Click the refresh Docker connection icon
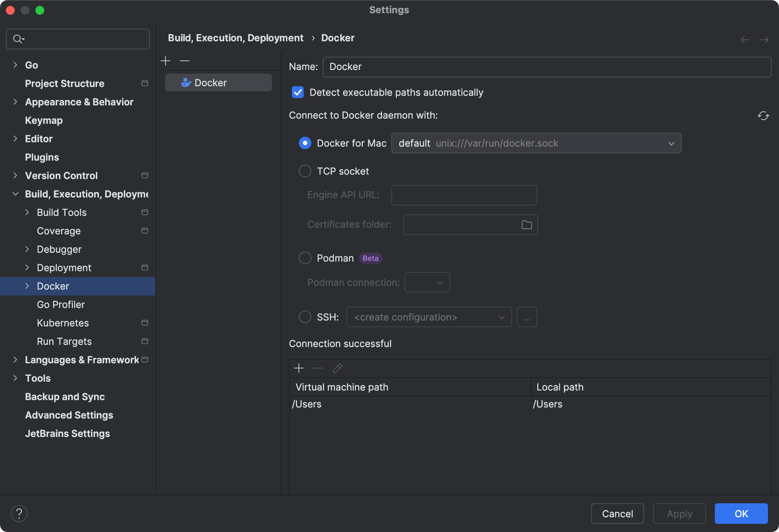Image resolution: width=779 pixels, height=532 pixels. pyautogui.click(x=763, y=116)
